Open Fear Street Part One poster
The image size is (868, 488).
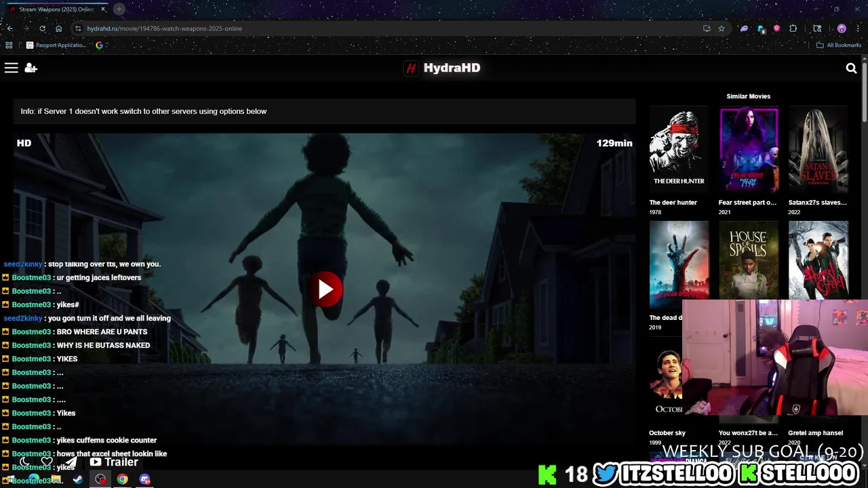tap(749, 150)
